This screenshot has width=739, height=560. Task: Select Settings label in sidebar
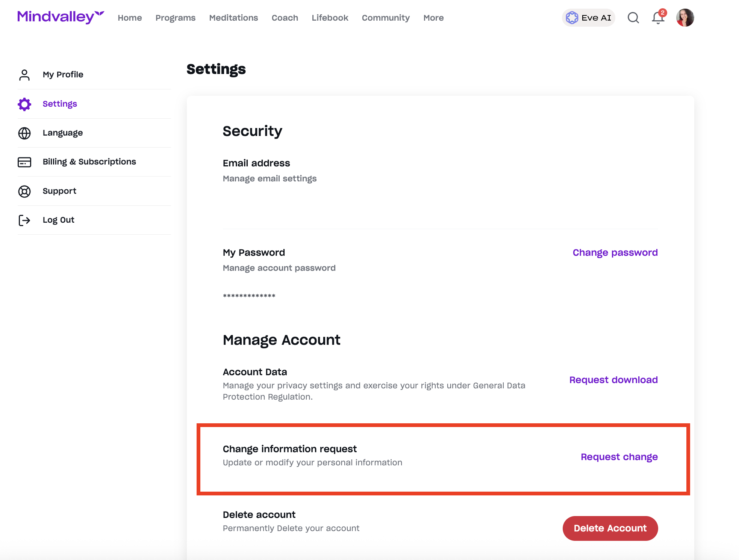click(x=60, y=104)
